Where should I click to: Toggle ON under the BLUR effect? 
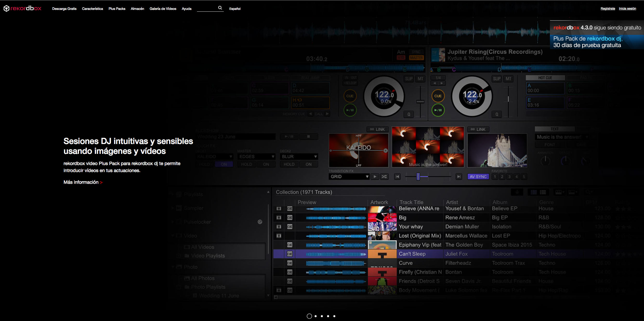(x=308, y=164)
